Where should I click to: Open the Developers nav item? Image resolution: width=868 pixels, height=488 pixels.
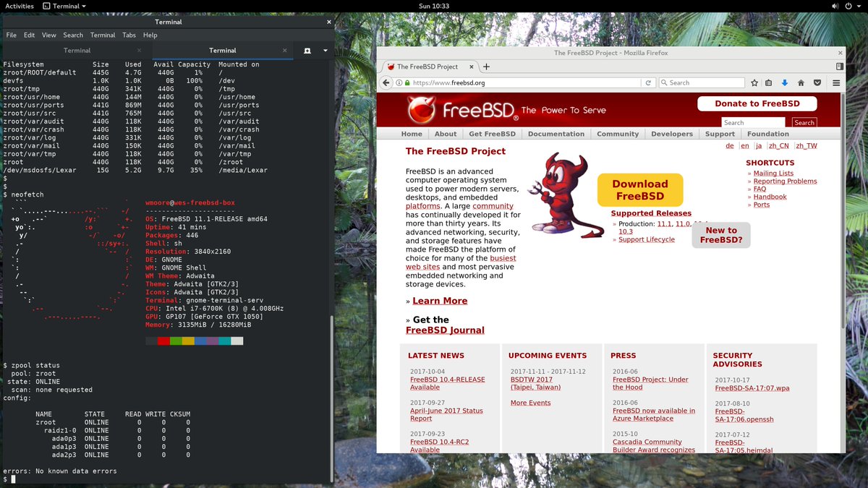pyautogui.click(x=672, y=134)
